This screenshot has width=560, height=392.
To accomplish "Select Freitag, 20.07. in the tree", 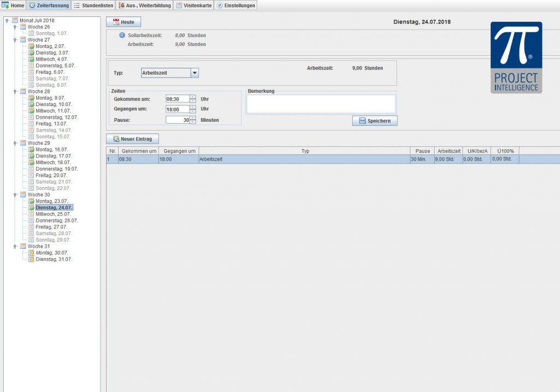I will [51, 175].
